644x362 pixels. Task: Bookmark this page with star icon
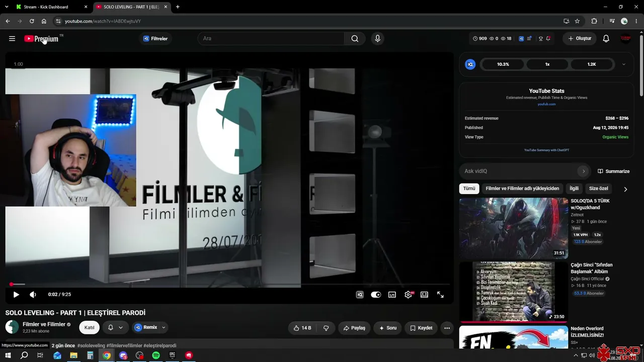coord(577,21)
